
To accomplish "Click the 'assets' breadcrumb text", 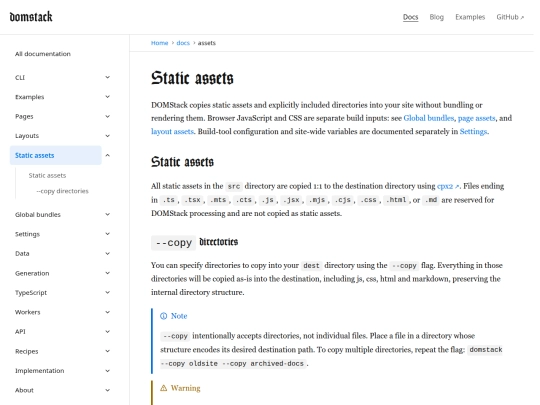I will coord(207,43).
